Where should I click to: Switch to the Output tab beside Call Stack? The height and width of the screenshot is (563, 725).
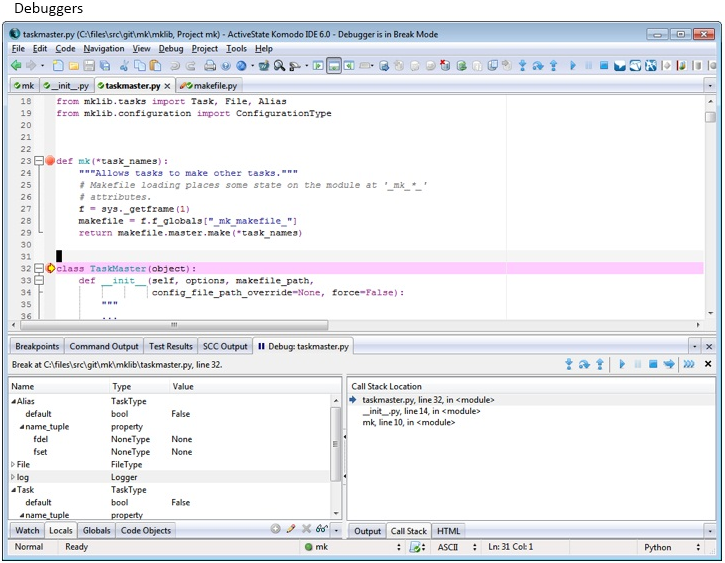click(368, 531)
